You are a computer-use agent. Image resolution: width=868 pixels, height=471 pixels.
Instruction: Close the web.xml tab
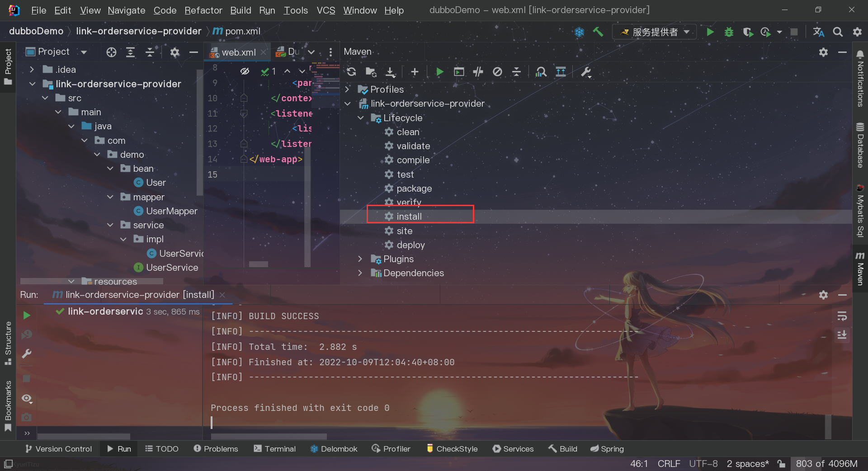tap(264, 52)
